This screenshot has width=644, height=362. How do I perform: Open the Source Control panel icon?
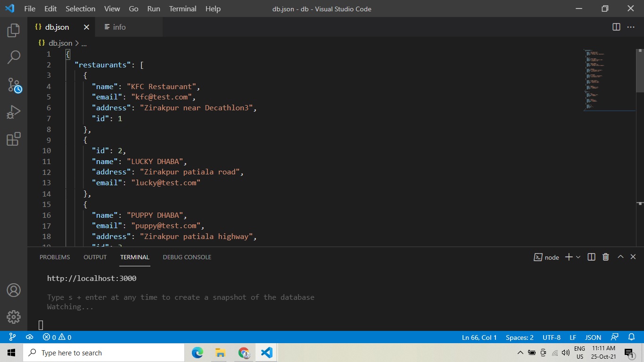pos(13,84)
